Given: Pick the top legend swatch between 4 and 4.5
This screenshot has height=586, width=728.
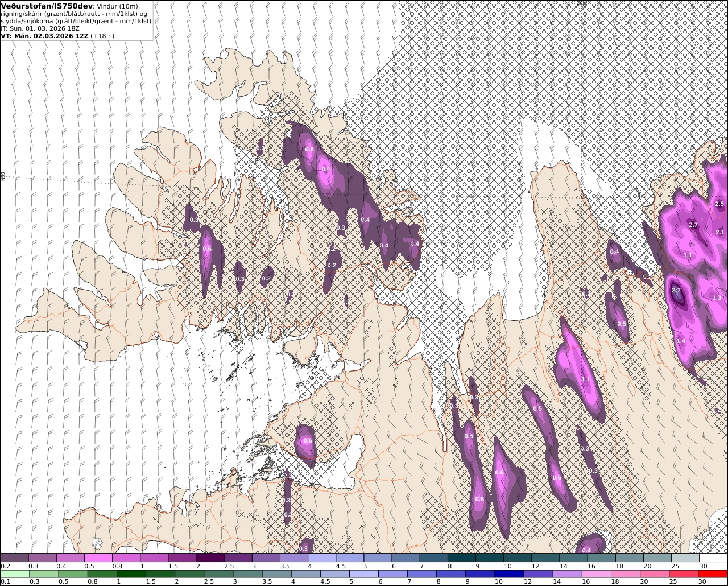Looking at the screenshot, I should coord(322,558).
